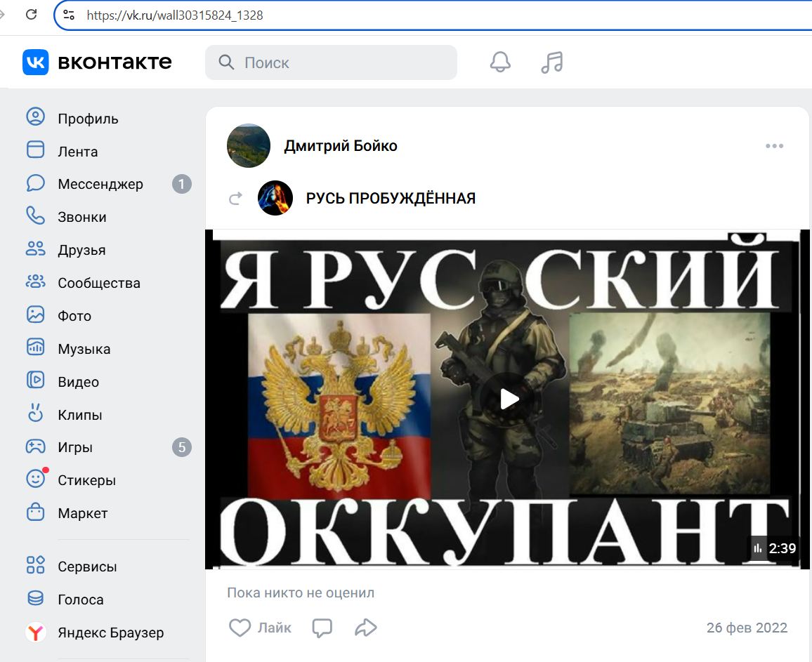Click the вконтакте wordmark

pos(114,62)
